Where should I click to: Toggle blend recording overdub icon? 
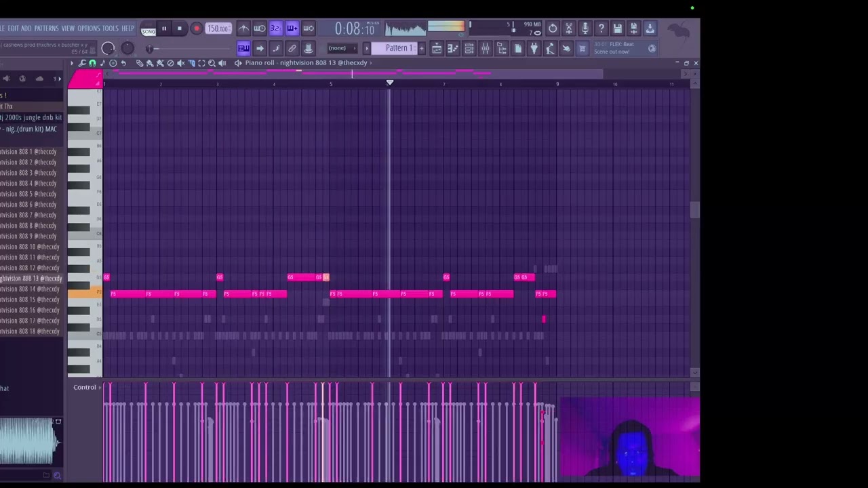(292, 28)
